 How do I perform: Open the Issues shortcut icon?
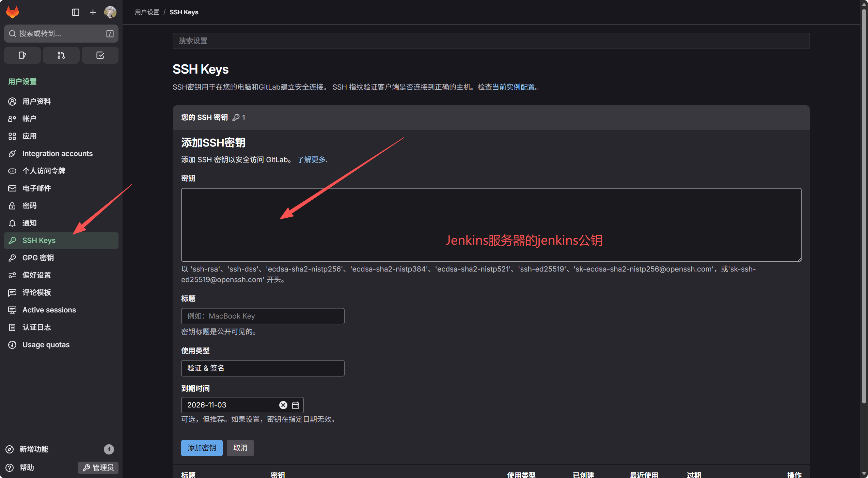point(22,55)
